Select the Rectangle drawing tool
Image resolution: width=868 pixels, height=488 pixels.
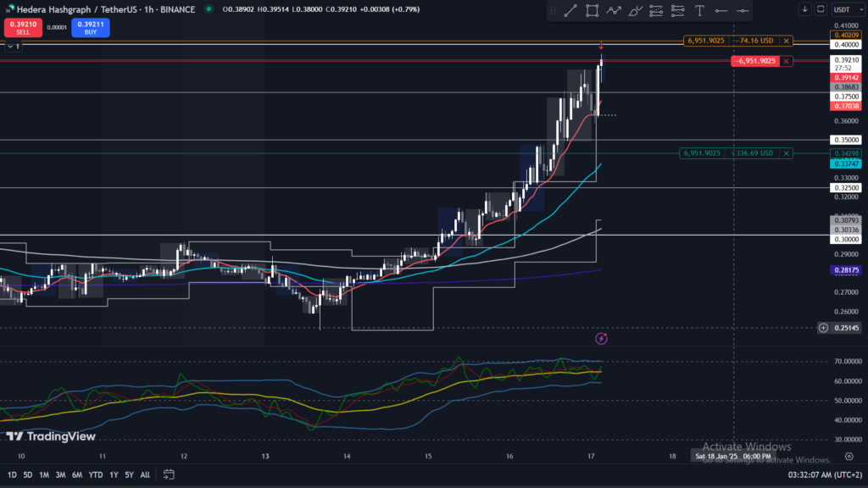(x=592, y=11)
